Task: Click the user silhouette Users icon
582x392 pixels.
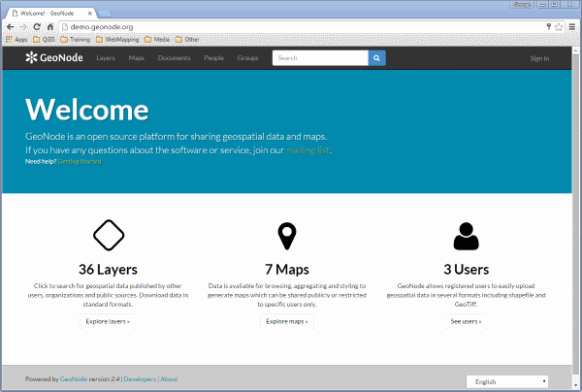Action: (467, 236)
